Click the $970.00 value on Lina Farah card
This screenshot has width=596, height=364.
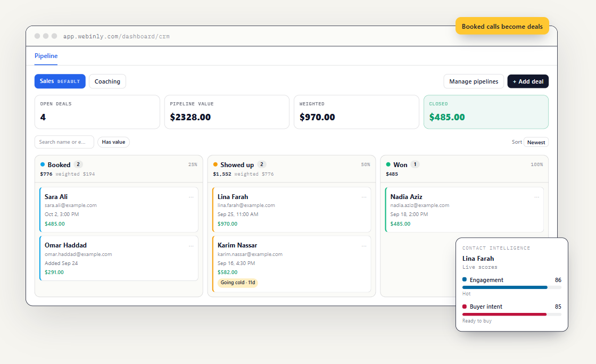pos(227,224)
